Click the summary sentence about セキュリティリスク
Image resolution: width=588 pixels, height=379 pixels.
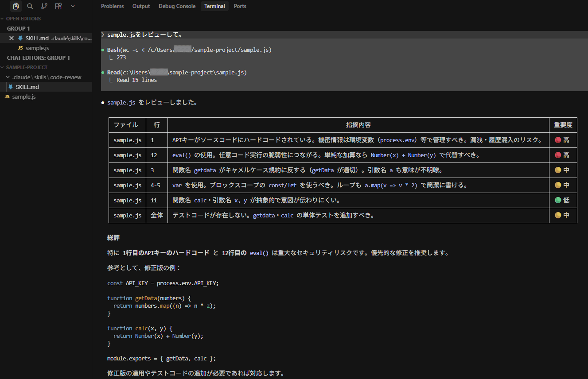pyautogui.click(x=278, y=253)
